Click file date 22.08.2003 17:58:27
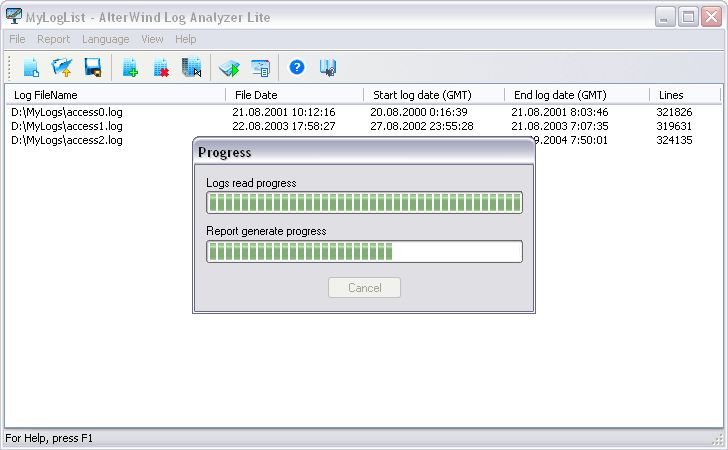728x450 pixels. point(284,126)
